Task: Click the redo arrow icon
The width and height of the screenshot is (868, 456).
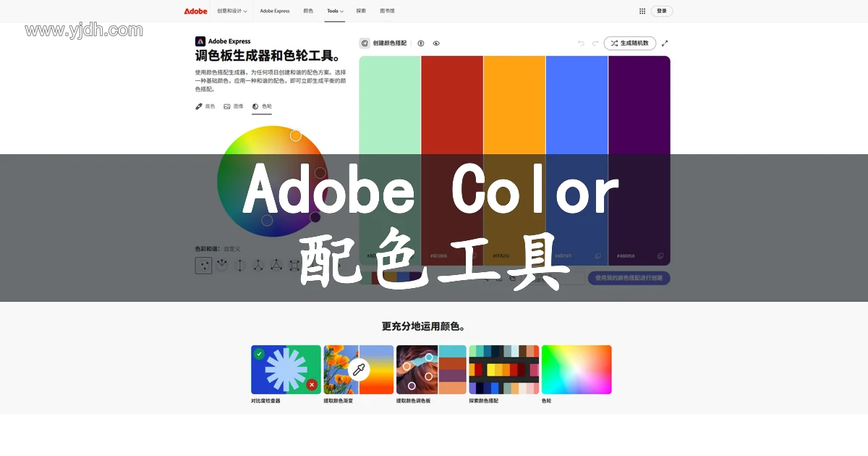Action: point(595,43)
